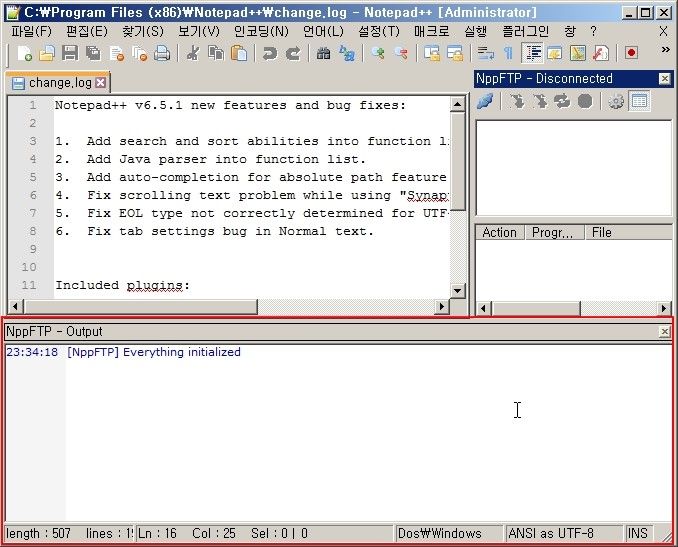Paste from the clipboard icon
This screenshot has height=547, width=678.
[x=239, y=53]
